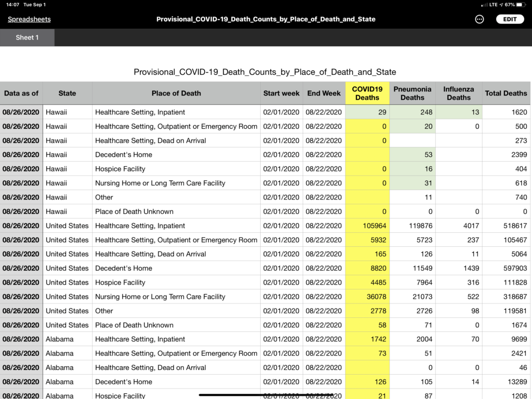Select pneumonia deaths cell 11549

[x=413, y=269]
